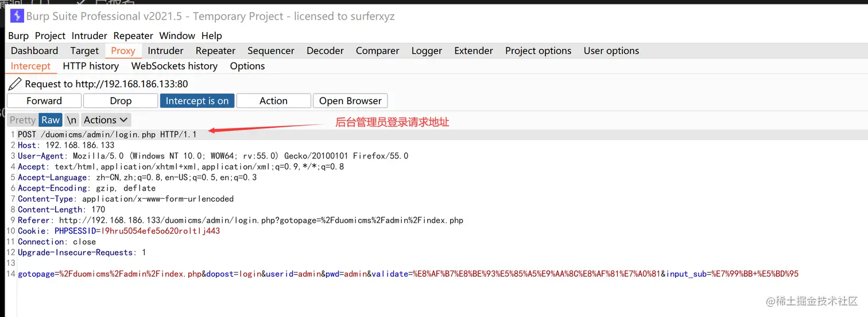Go to the Intruder tool tab
The width and height of the screenshot is (868, 317).
tap(165, 51)
